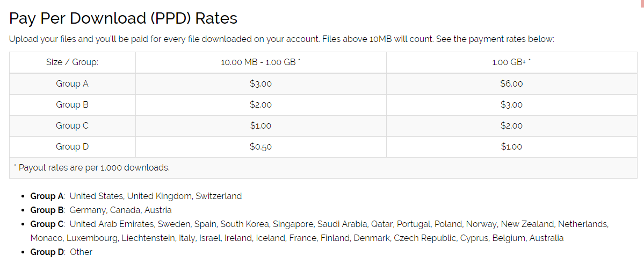Screen dimensions: 644x262
Task: Click the bold Group A country list label
Action: [x=47, y=196]
